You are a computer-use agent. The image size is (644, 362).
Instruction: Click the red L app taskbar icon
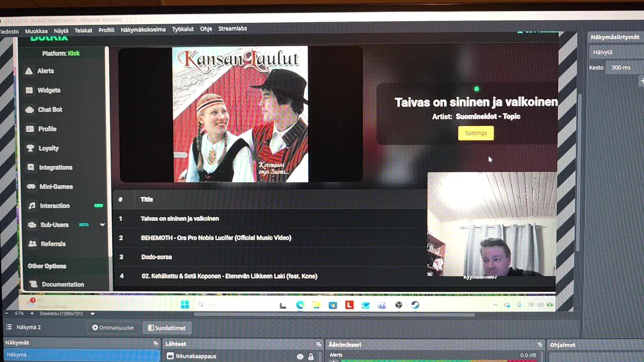pos(349,305)
